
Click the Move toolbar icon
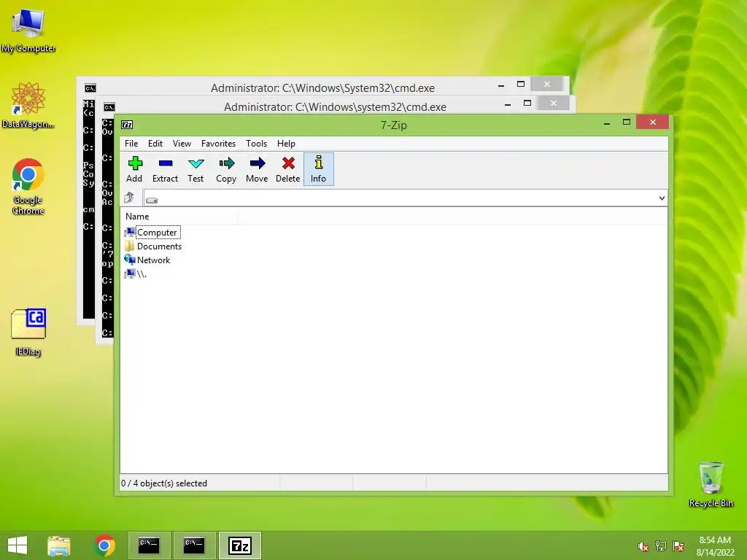click(257, 169)
